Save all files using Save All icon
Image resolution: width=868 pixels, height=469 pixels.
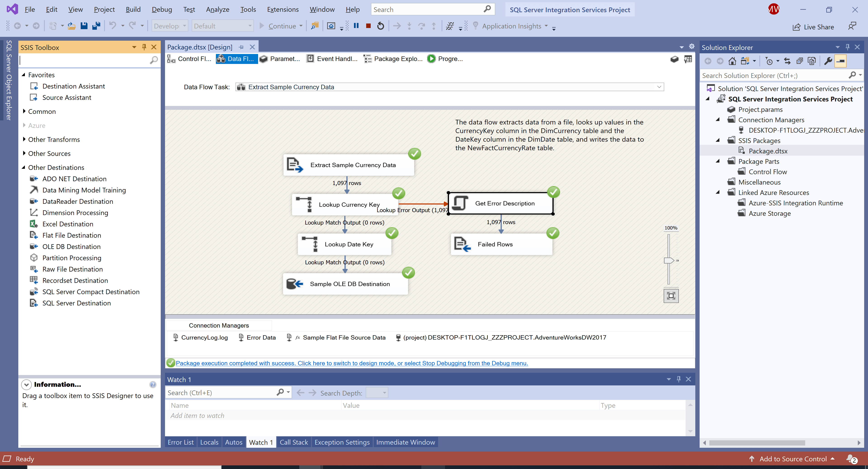click(x=96, y=26)
